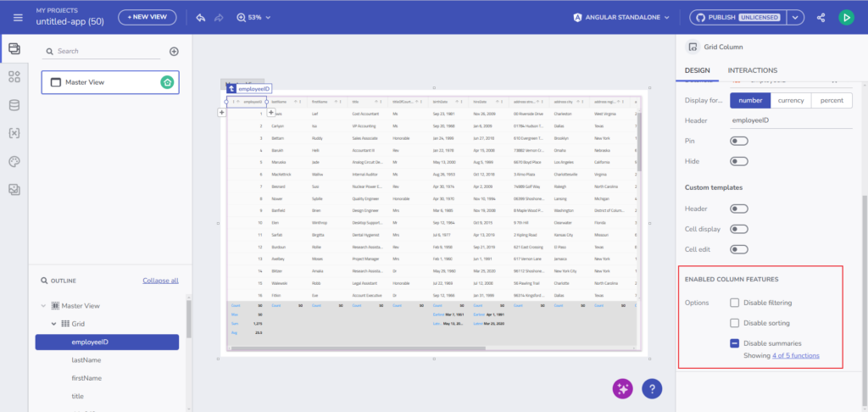Screen dimensions: 868x412
Task: Check the Disable sorting checkbox
Action: [x=735, y=323]
